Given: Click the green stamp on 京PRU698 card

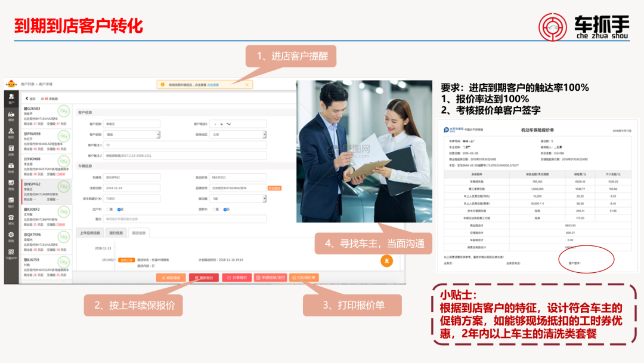Looking at the screenshot, I should pos(64,136).
